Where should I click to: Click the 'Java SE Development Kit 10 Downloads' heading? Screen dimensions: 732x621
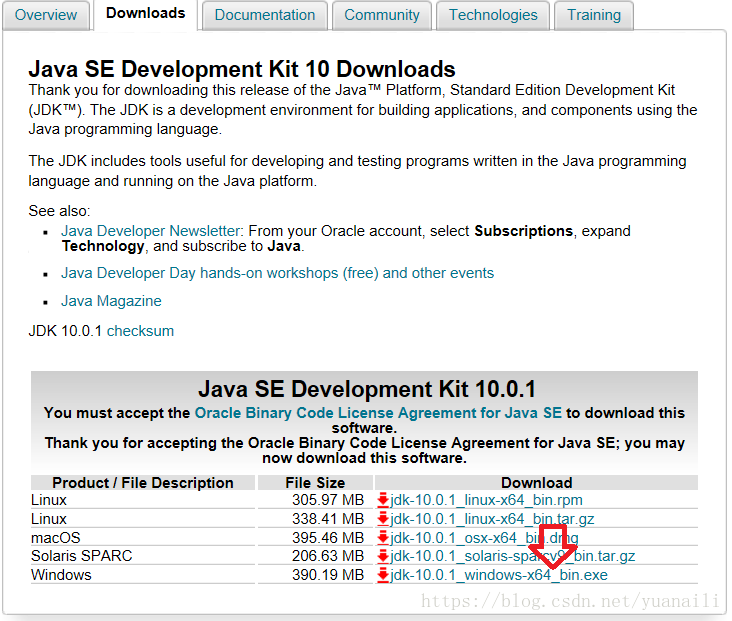[x=242, y=69]
